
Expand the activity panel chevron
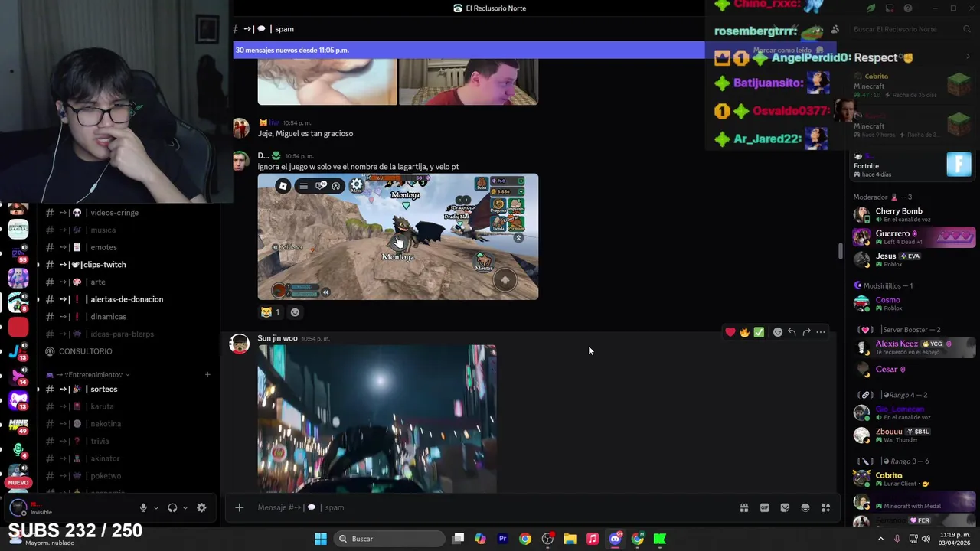point(968,57)
